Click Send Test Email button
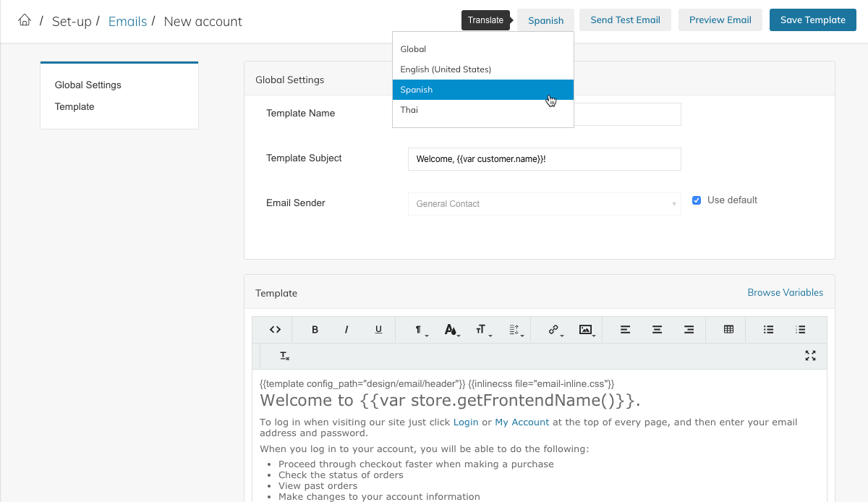Image resolution: width=868 pixels, height=502 pixels. pyautogui.click(x=625, y=20)
